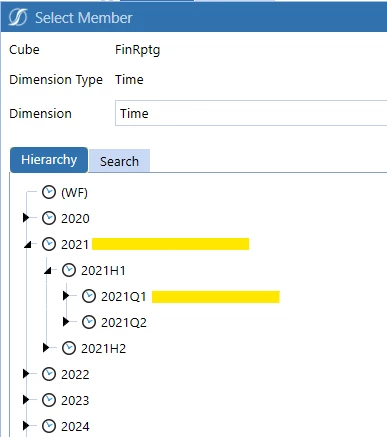Select the 2021Q2 member label
The width and height of the screenshot is (387, 437).
pyautogui.click(x=124, y=323)
